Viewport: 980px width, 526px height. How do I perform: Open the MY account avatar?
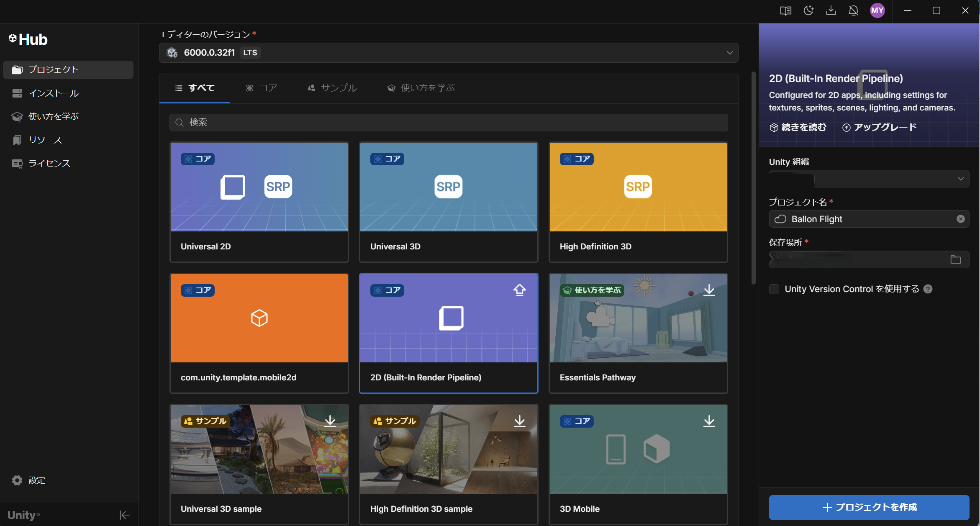pyautogui.click(x=877, y=10)
